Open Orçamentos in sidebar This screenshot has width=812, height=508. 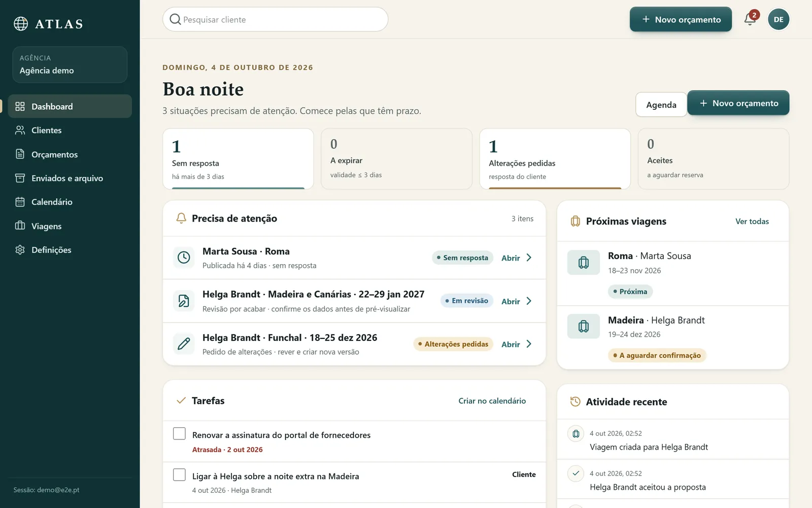click(70, 154)
